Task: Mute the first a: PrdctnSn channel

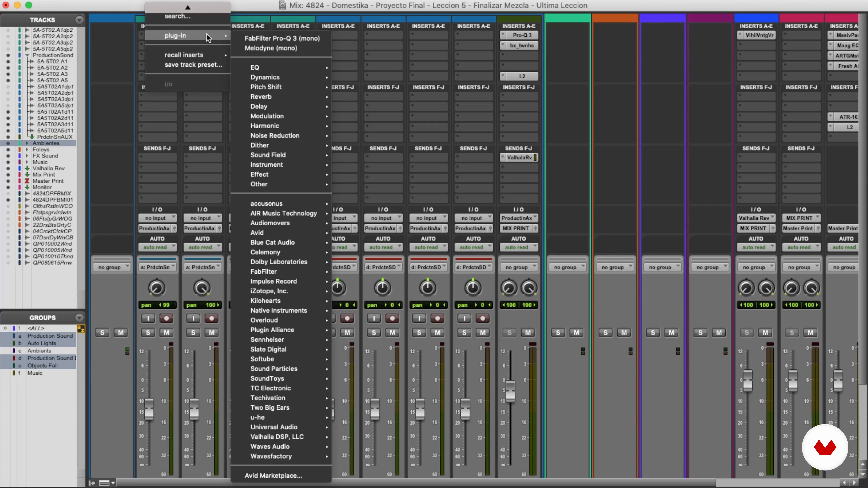Action: coord(166,333)
